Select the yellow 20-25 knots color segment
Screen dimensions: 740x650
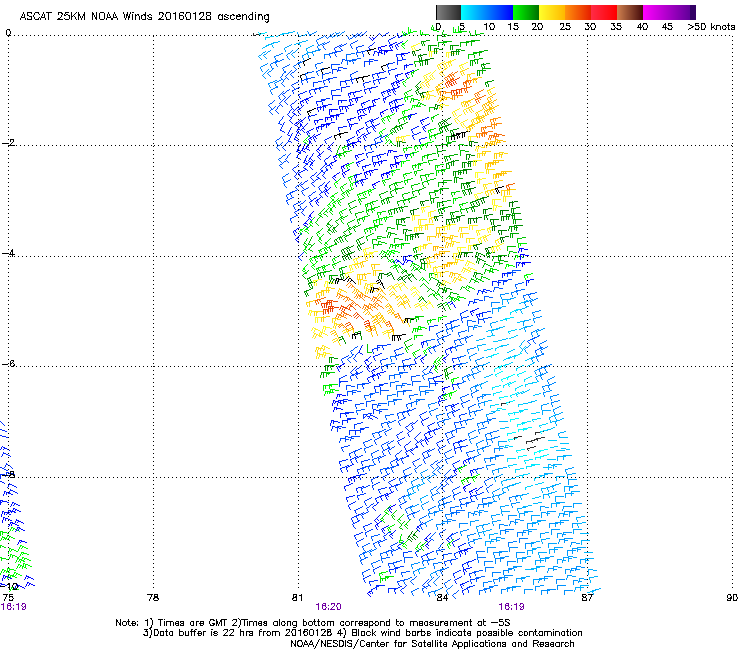point(552,12)
